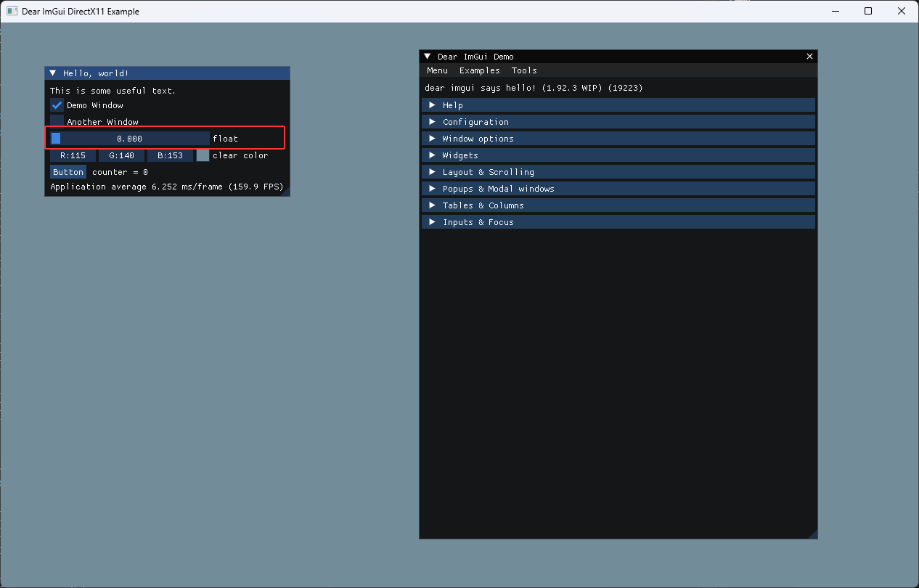
Task: Open the Tools menu
Action: 524,70
